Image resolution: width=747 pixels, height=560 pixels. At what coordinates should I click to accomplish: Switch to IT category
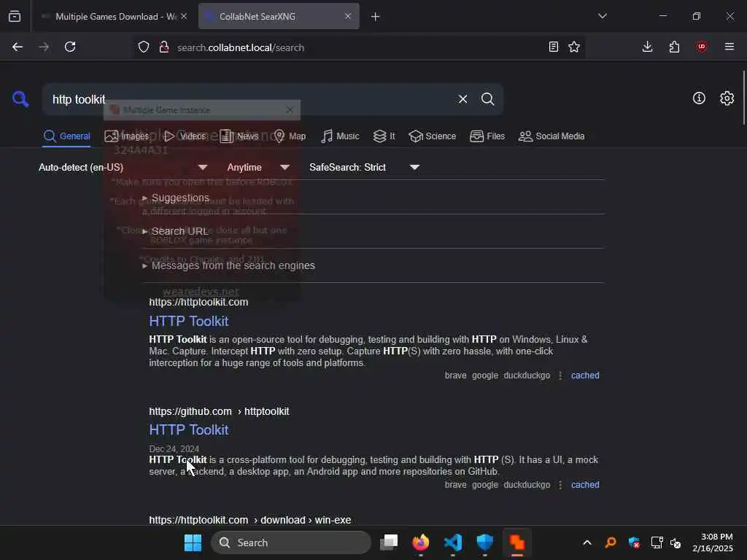(x=384, y=136)
